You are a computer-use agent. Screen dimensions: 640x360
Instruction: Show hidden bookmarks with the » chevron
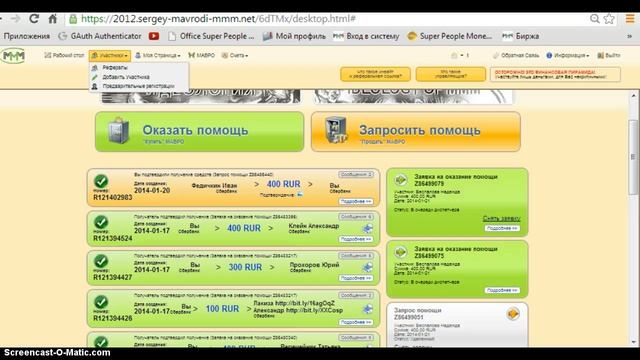[x=629, y=36]
